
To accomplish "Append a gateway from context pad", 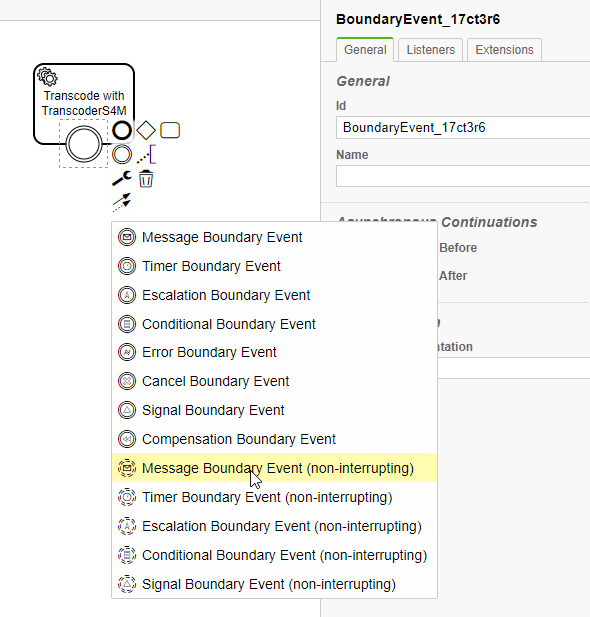I will (x=146, y=130).
